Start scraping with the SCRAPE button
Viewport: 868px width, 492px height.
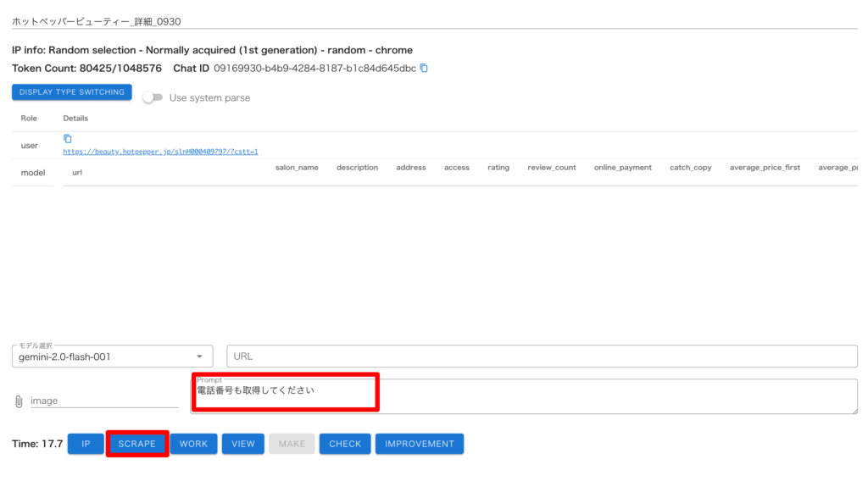(x=137, y=444)
